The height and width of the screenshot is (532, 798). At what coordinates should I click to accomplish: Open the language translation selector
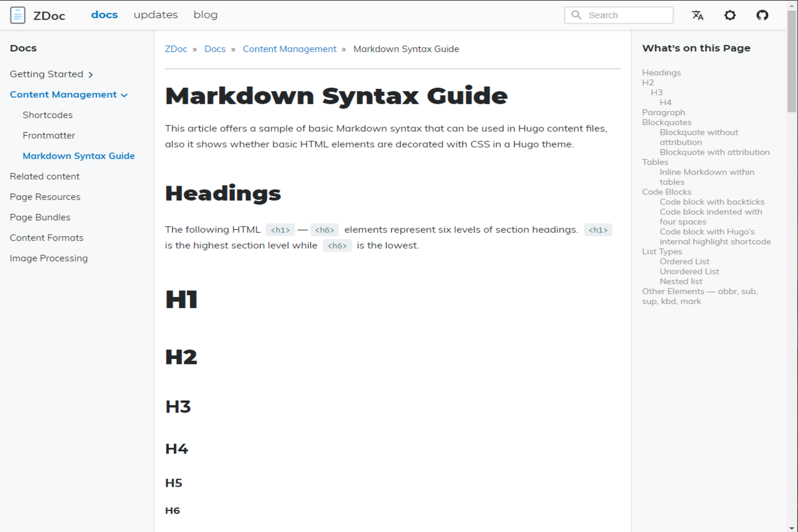(x=697, y=15)
